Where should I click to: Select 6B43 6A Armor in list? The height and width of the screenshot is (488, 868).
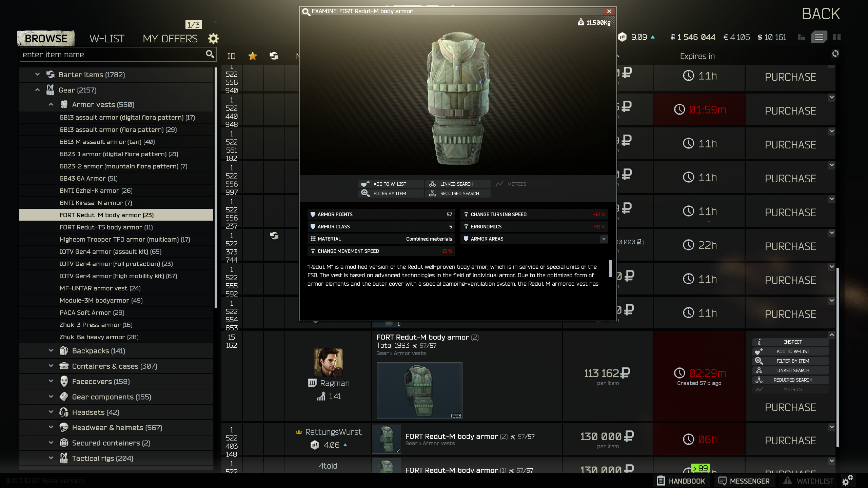tap(116, 178)
